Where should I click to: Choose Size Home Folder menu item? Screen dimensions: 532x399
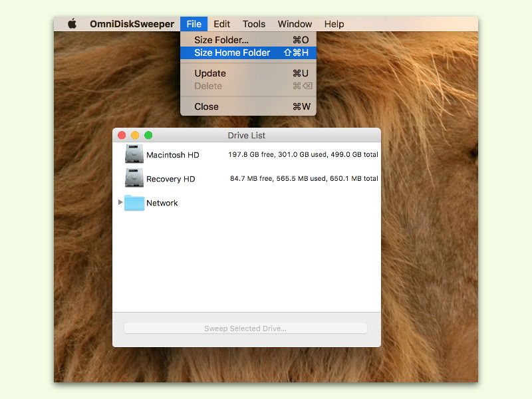coord(248,53)
